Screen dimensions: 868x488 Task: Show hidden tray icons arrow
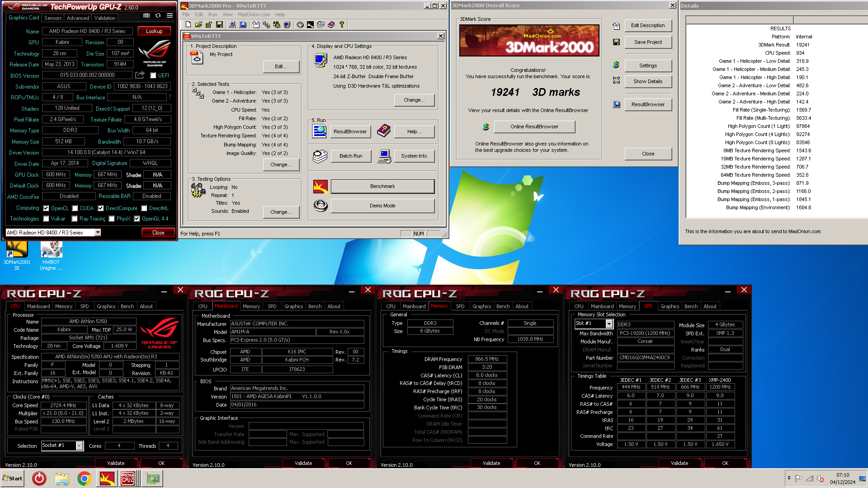[x=789, y=478]
